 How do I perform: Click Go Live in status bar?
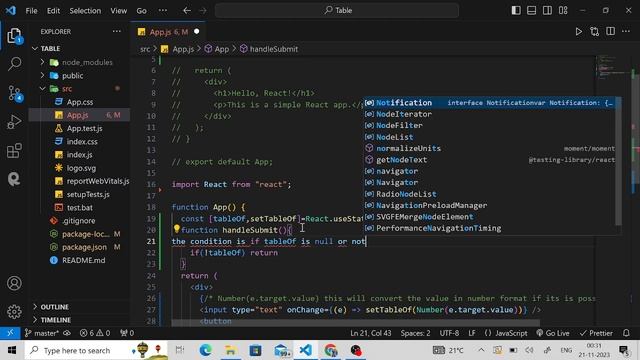click(x=553, y=333)
